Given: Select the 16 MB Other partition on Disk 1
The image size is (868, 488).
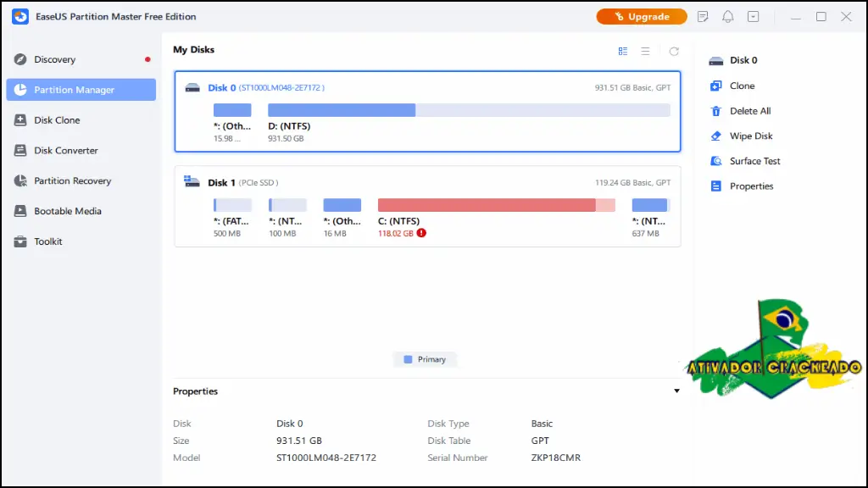Looking at the screenshot, I should (x=342, y=205).
